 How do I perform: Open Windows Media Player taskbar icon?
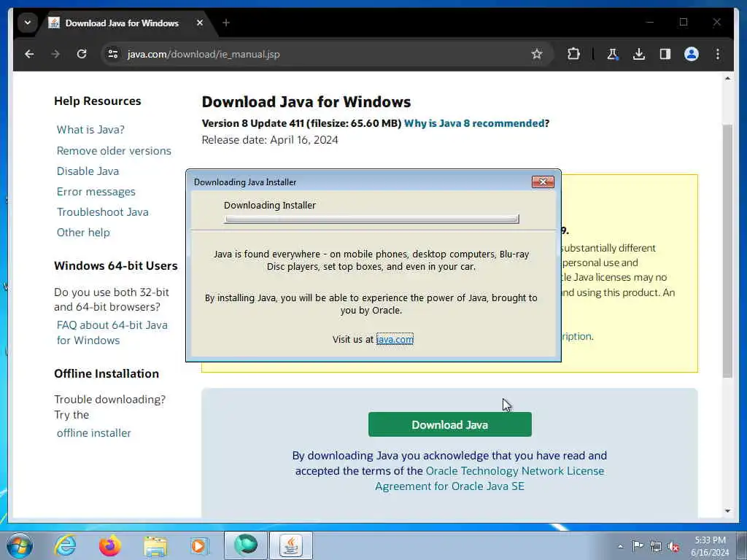coord(199,545)
